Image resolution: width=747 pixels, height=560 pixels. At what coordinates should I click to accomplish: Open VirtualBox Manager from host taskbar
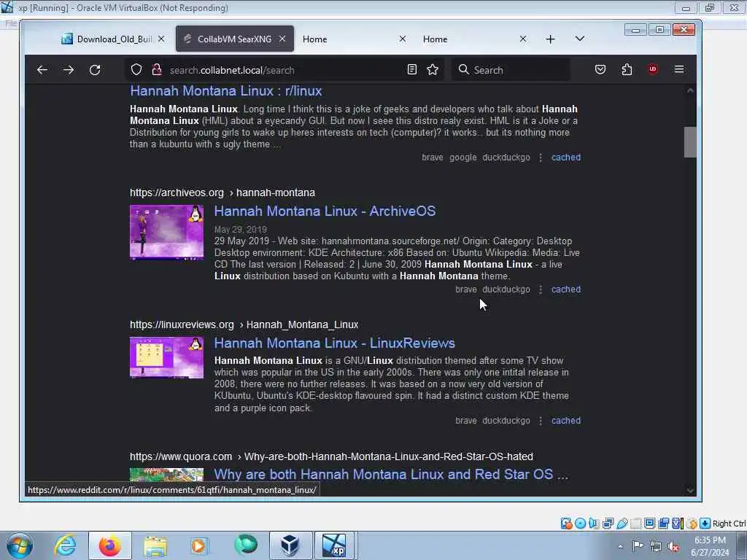coord(290,545)
